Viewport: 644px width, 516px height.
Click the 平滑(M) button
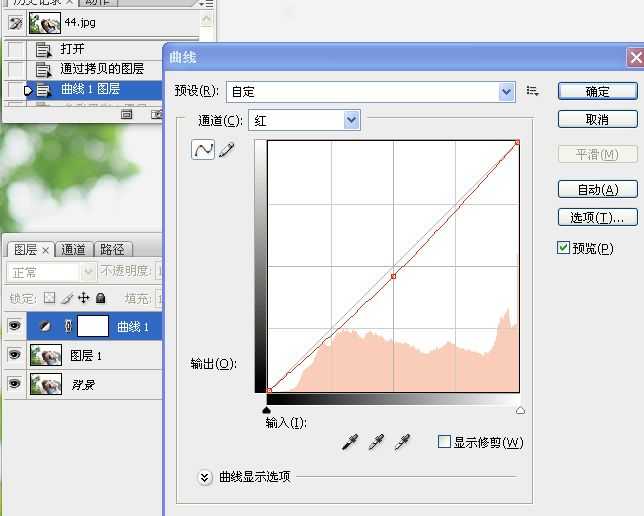click(x=598, y=154)
